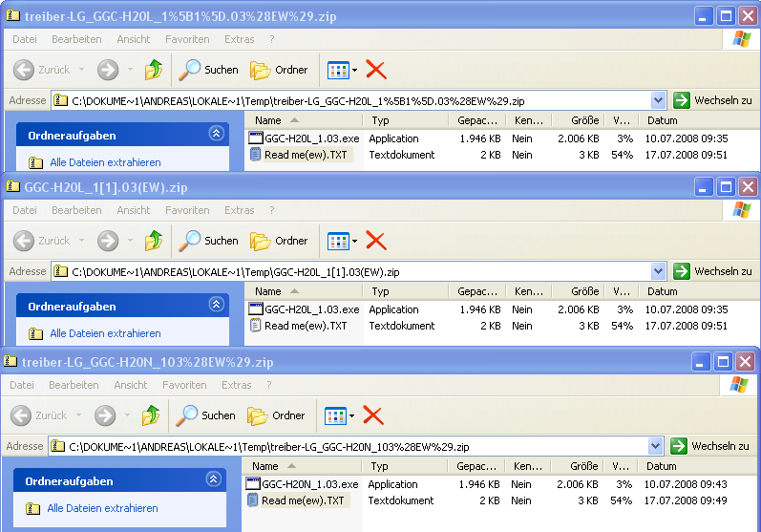This screenshot has width=761, height=532.
Task: Click Up folder icon in GGC-H20L_1[1].03(EW).zip window
Action: point(154,241)
